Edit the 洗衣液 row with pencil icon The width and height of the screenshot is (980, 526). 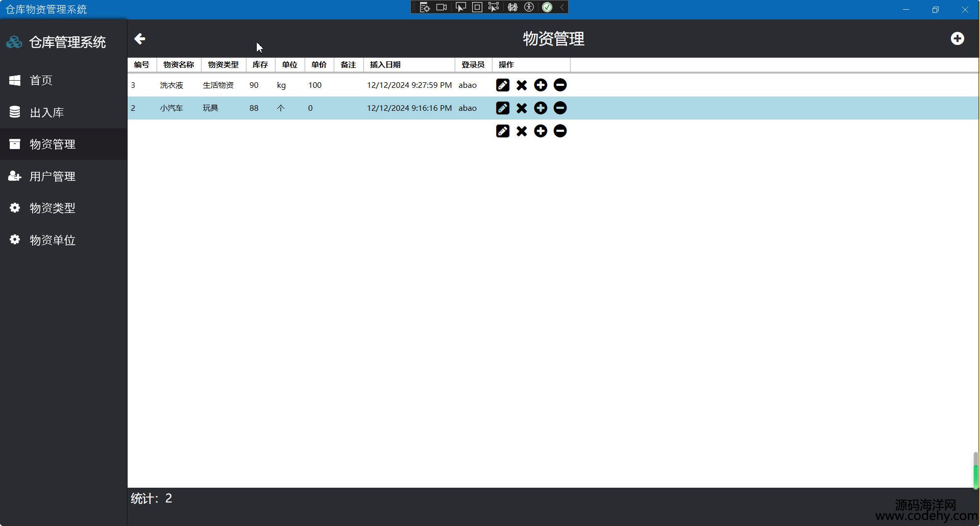502,85
